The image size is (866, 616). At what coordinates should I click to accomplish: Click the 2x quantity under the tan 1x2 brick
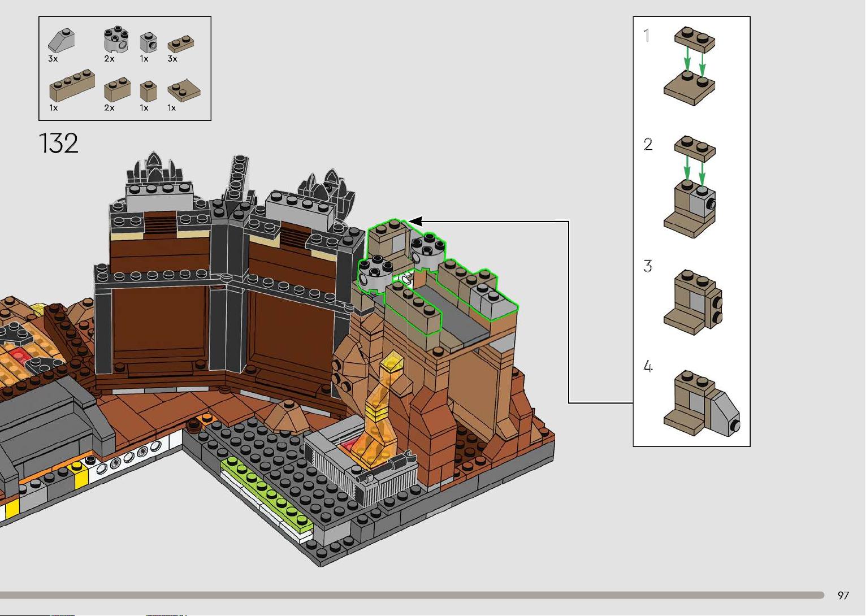(109, 108)
